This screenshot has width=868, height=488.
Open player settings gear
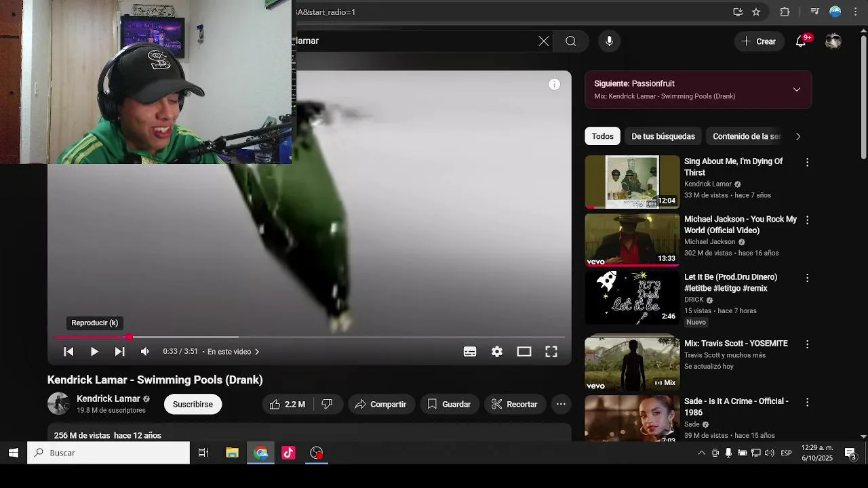497,352
